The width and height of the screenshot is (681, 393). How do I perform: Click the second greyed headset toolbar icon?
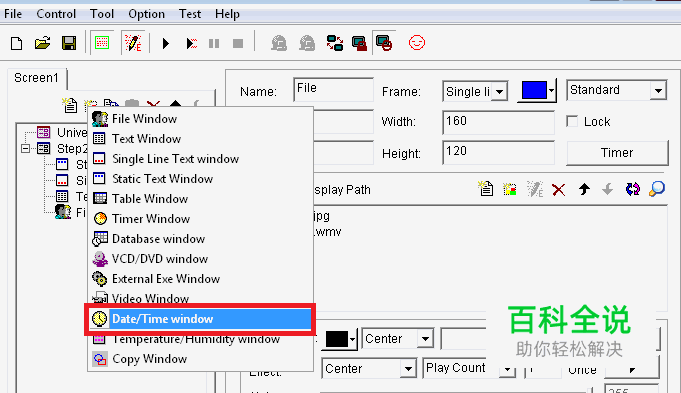click(x=307, y=43)
